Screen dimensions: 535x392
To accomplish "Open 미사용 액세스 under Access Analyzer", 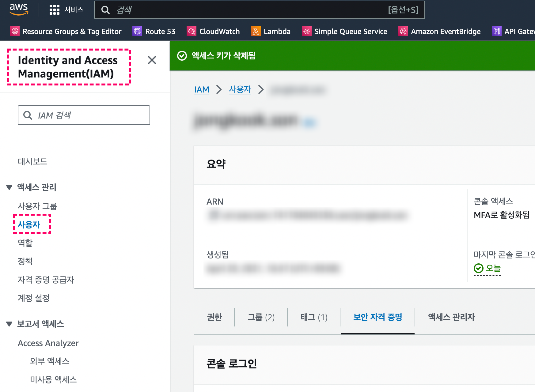I will tap(53, 379).
